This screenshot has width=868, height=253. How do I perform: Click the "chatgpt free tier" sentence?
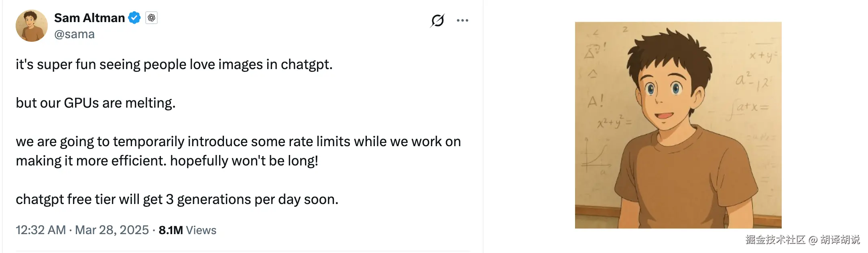coord(177,200)
